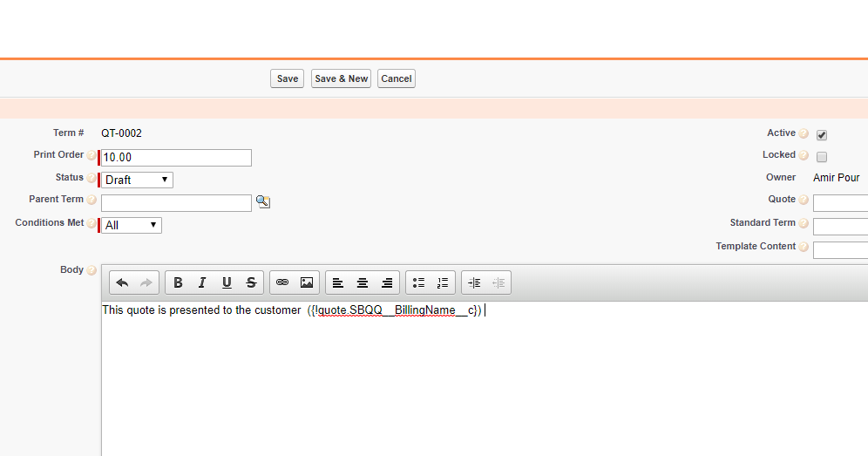The image size is (868, 456).
Task: Click the Save button
Action: click(288, 78)
